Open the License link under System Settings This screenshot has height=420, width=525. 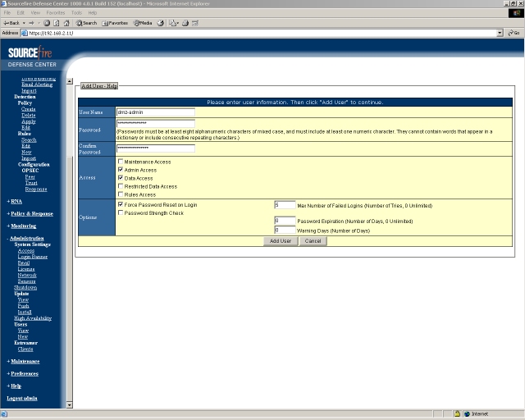click(x=26, y=269)
